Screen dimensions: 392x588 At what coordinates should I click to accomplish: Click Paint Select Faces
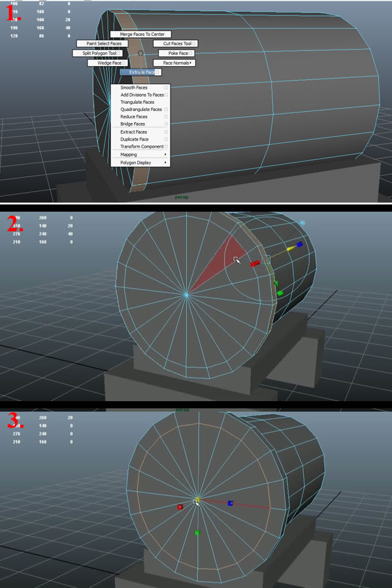103,43
